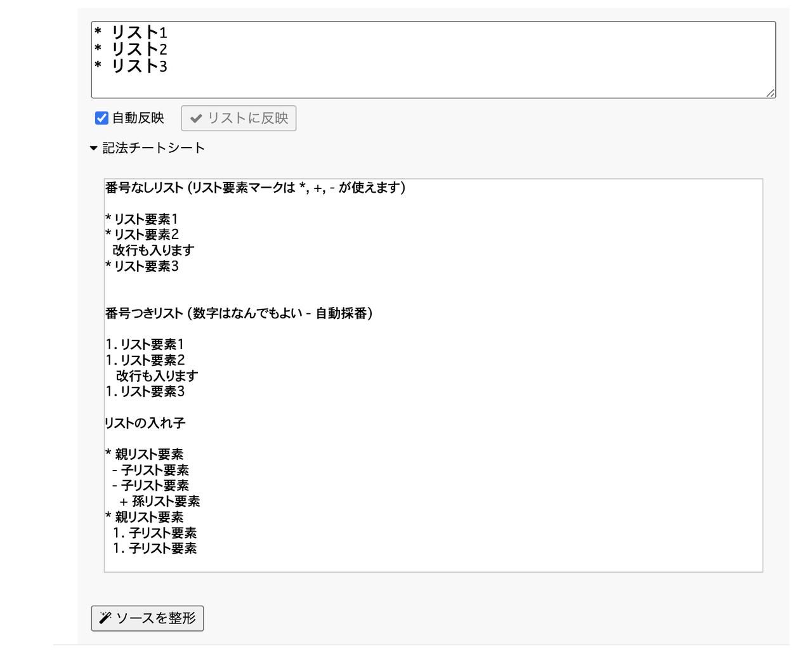Image resolution: width=812 pixels, height=657 pixels.
Task: Click inside the list source textarea
Action: click(433, 60)
